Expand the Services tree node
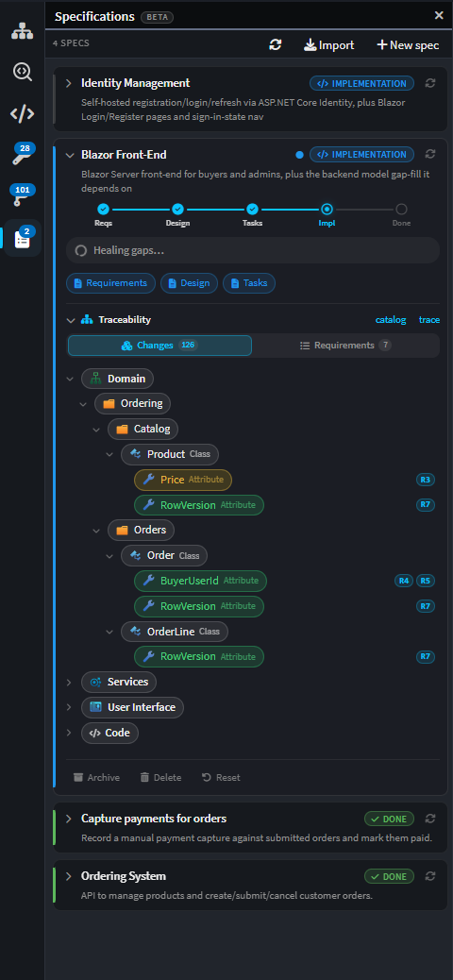453x980 pixels. coord(69,682)
